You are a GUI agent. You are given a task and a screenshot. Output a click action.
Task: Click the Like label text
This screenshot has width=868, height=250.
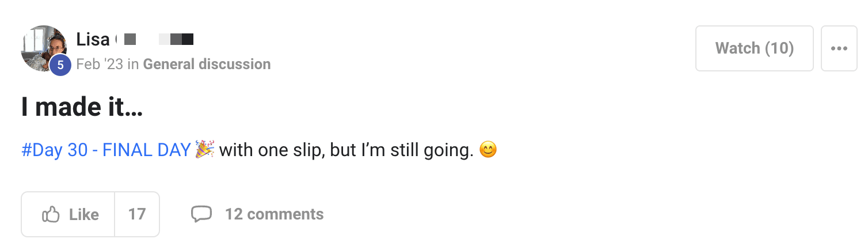click(83, 214)
